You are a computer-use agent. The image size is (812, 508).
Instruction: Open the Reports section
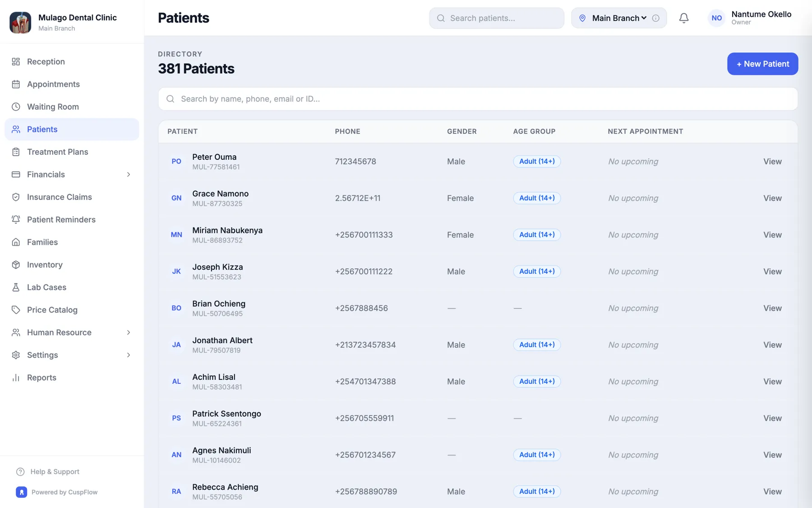(72, 378)
